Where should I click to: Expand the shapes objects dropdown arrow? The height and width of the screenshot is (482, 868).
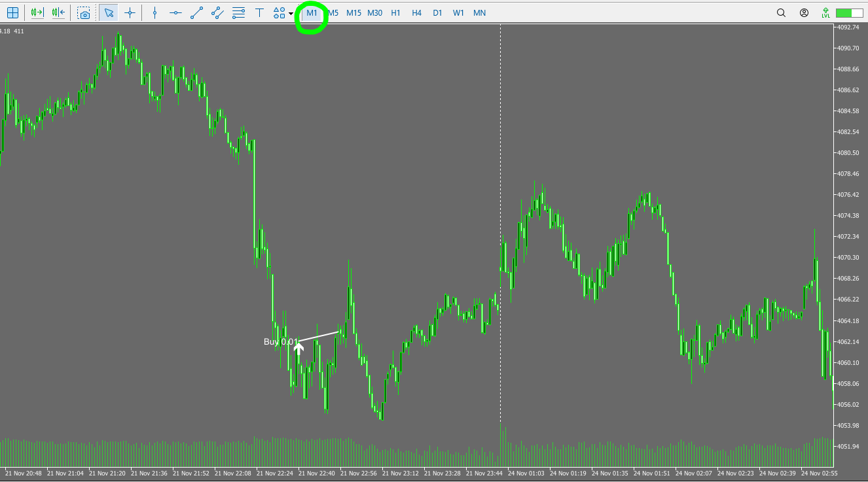(291, 12)
